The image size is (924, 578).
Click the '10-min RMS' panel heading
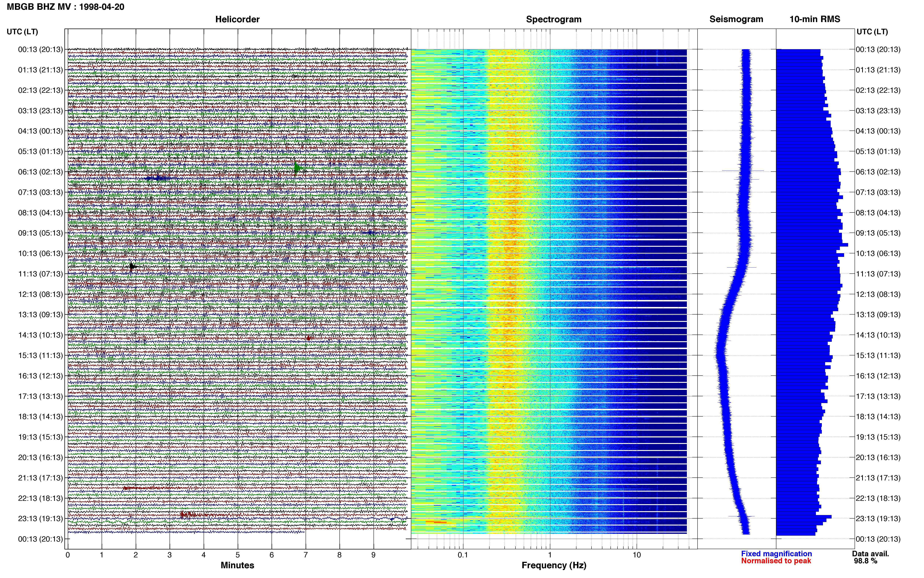815,20
